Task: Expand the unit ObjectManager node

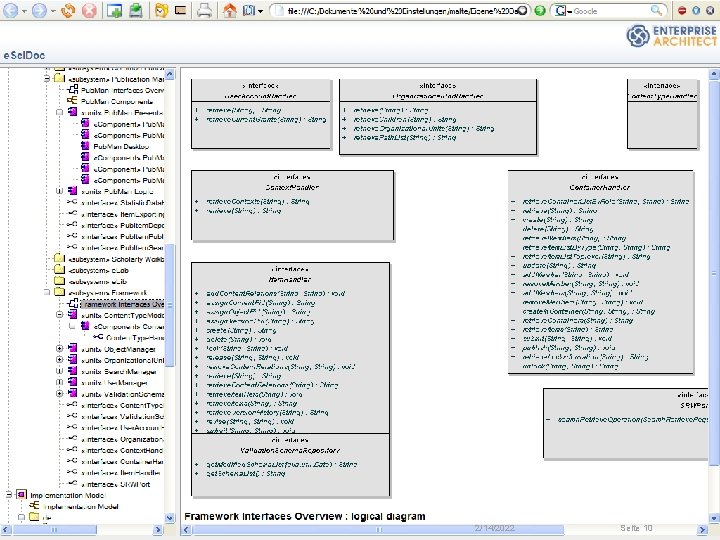Action: tap(60, 349)
